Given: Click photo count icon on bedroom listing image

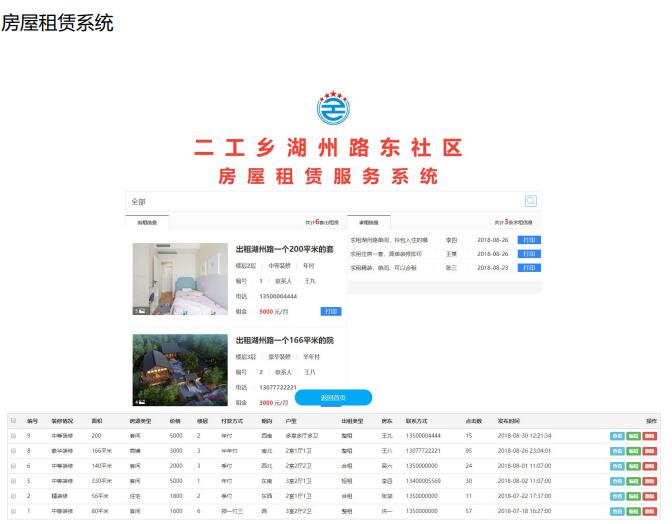Looking at the screenshot, I should pyautogui.click(x=140, y=311).
